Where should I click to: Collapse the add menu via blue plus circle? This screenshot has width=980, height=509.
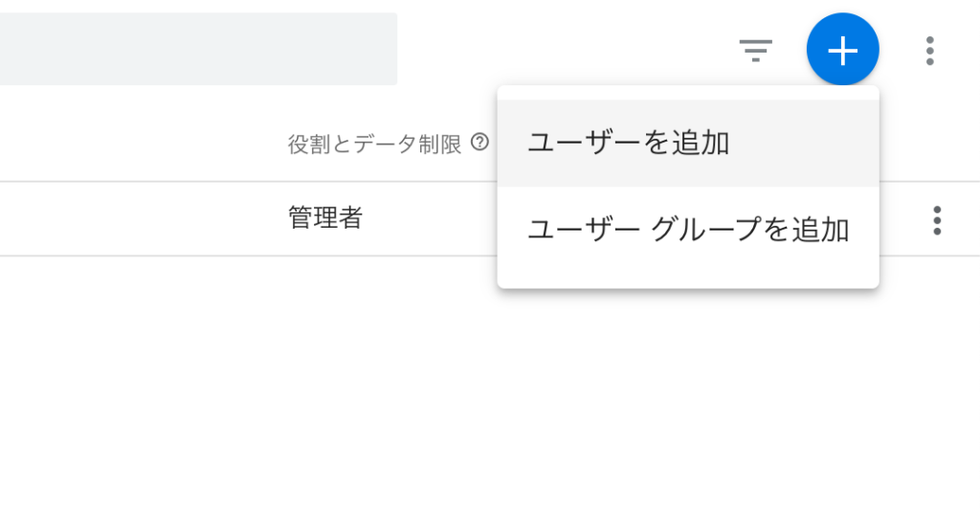tap(842, 50)
